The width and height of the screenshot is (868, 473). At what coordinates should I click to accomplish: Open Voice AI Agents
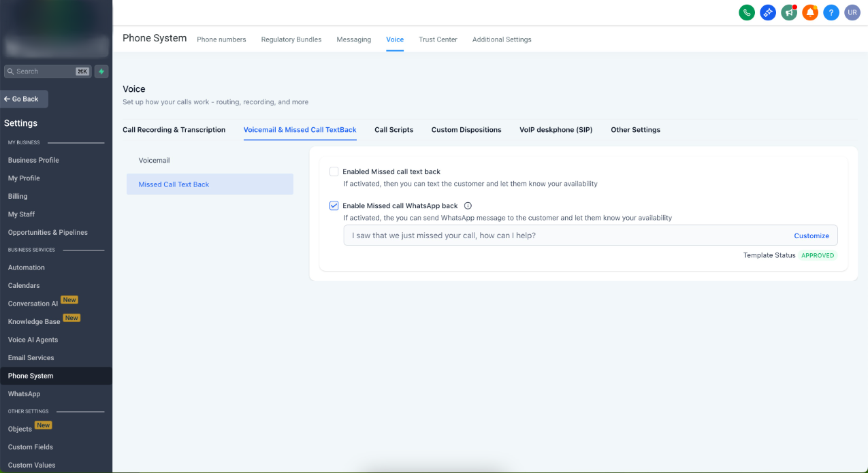[33, 340]
